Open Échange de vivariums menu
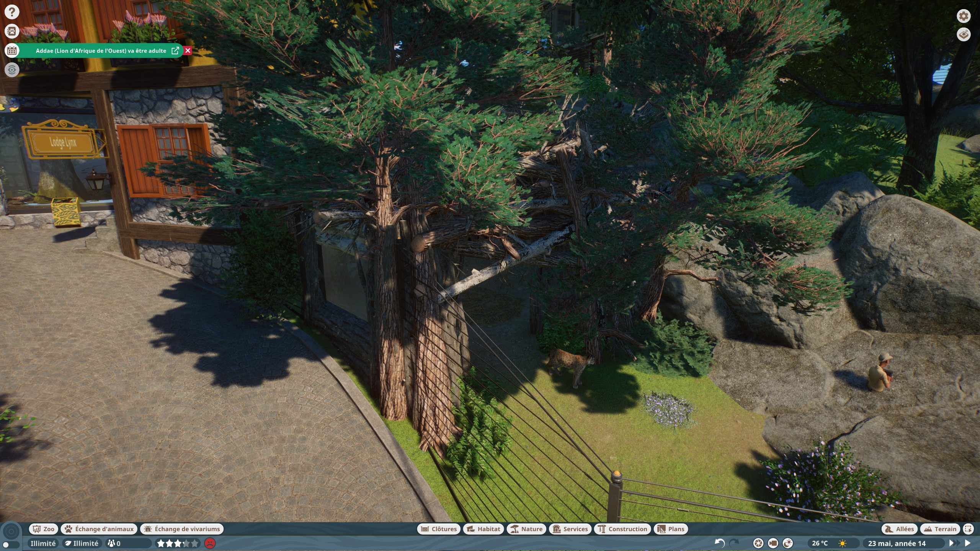The width and height of the screenshot is (980, 551). tap(182, 529)
